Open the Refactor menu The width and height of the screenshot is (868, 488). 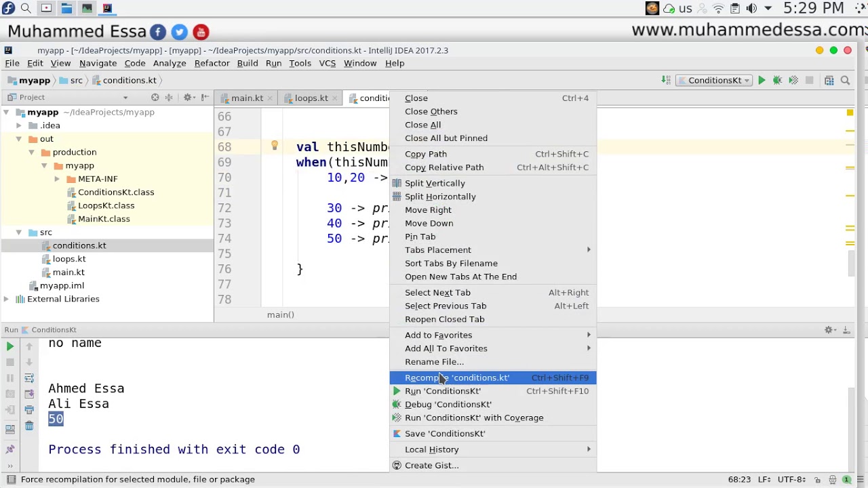212,63
